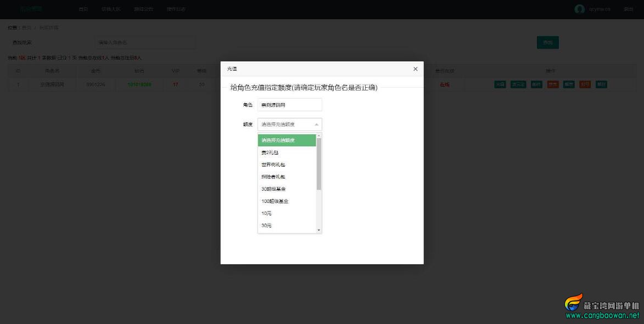The image size is (644, 324).
Task: Open 切换大区 in the top navigation
Action: pos(111,9)
